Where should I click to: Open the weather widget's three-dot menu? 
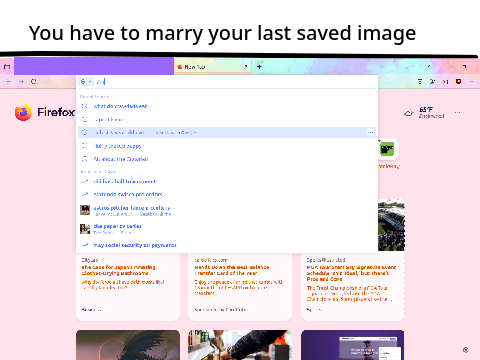click(x=457, y=113)
